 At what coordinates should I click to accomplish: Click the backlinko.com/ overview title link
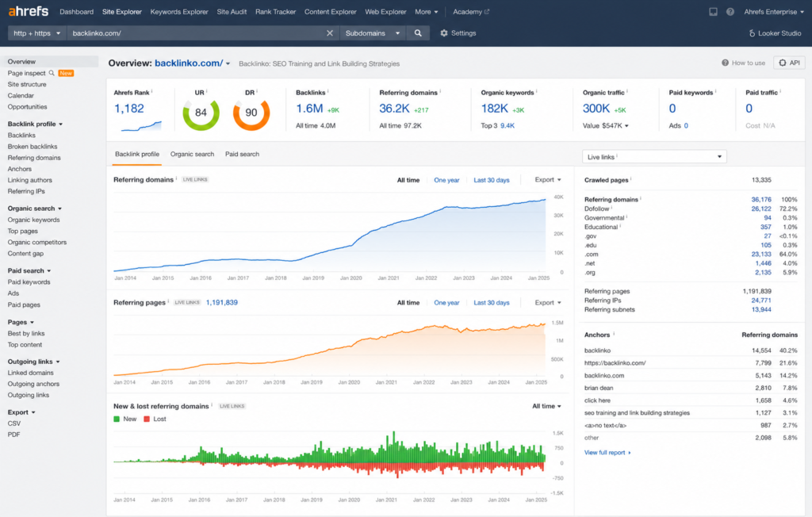click(x=189, y=63)
